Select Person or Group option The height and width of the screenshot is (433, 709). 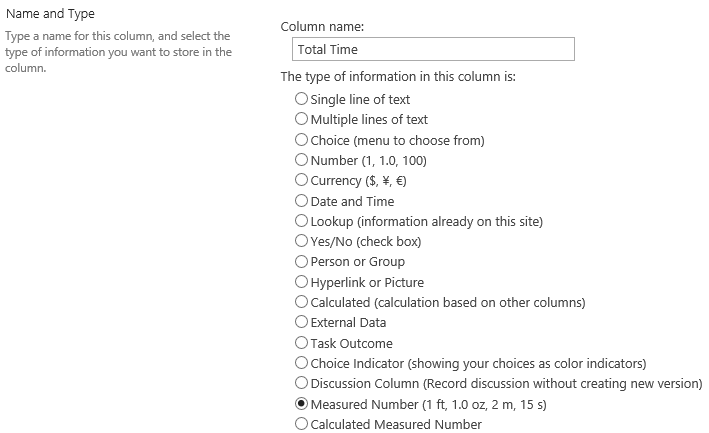coord(301,261)
